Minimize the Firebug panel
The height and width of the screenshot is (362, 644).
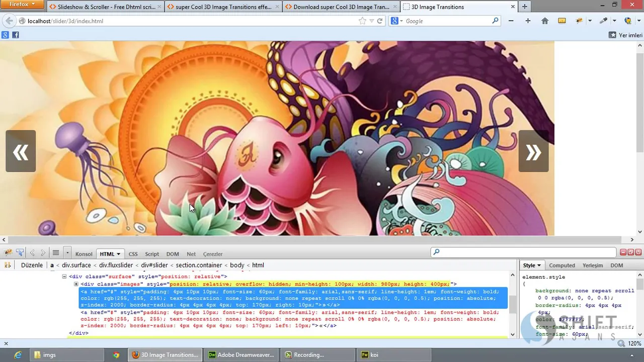click(x=623, y=252)
